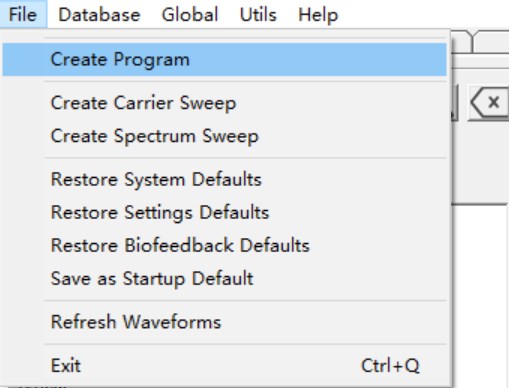Open the Global menu

(190, 14)
